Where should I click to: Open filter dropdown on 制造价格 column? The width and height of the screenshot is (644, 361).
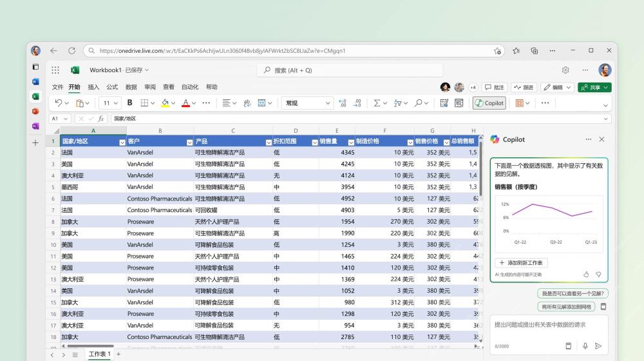pos(410,142)
